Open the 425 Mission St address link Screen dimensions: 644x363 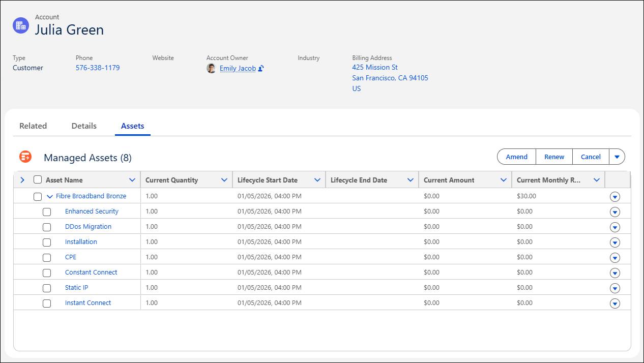[375, 67]
